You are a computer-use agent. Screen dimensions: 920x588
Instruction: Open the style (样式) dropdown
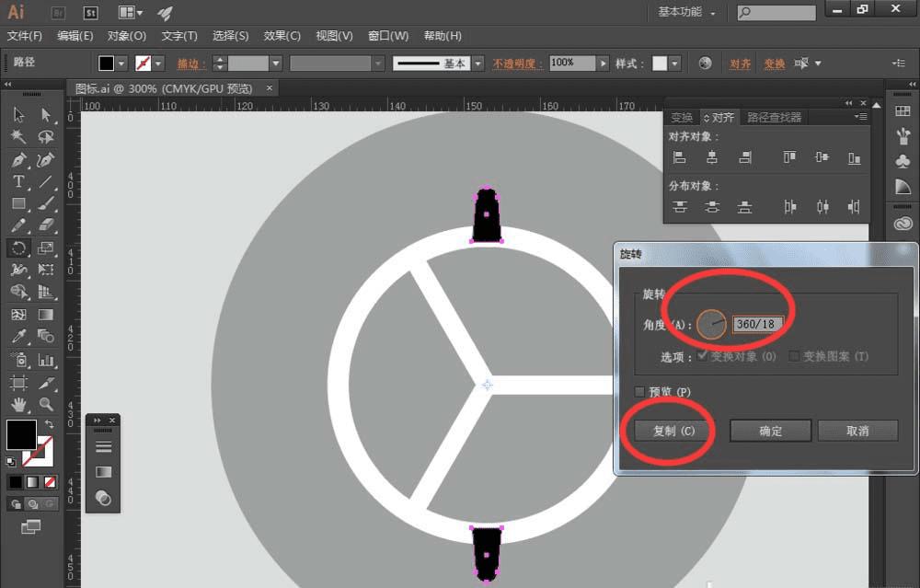(x=674, y=63)
